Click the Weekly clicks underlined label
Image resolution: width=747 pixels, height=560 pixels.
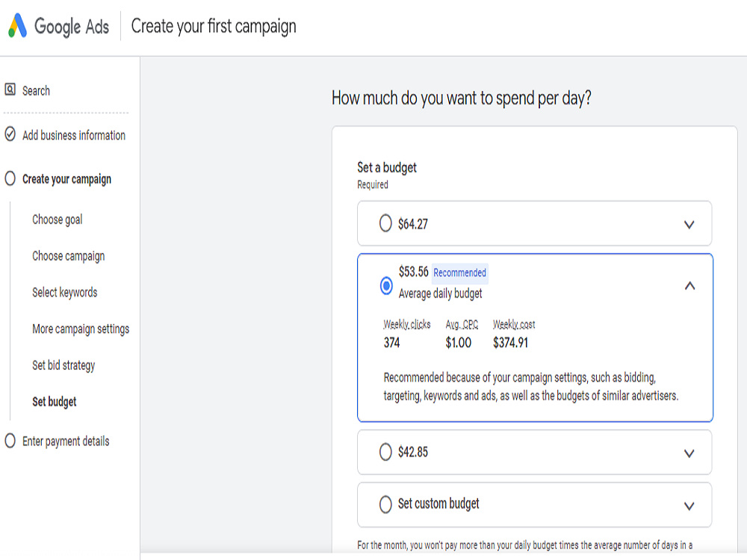point(407,324)
